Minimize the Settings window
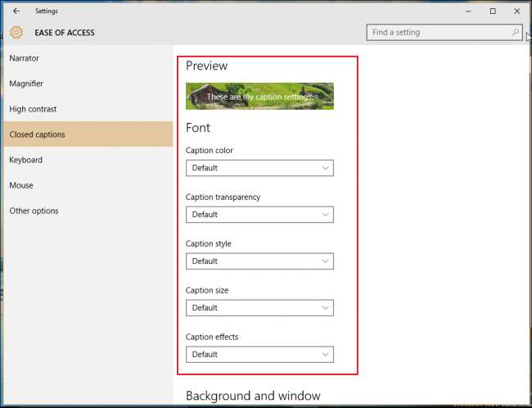The width and height of the screenshot is (532, 408). click(468, 11)
